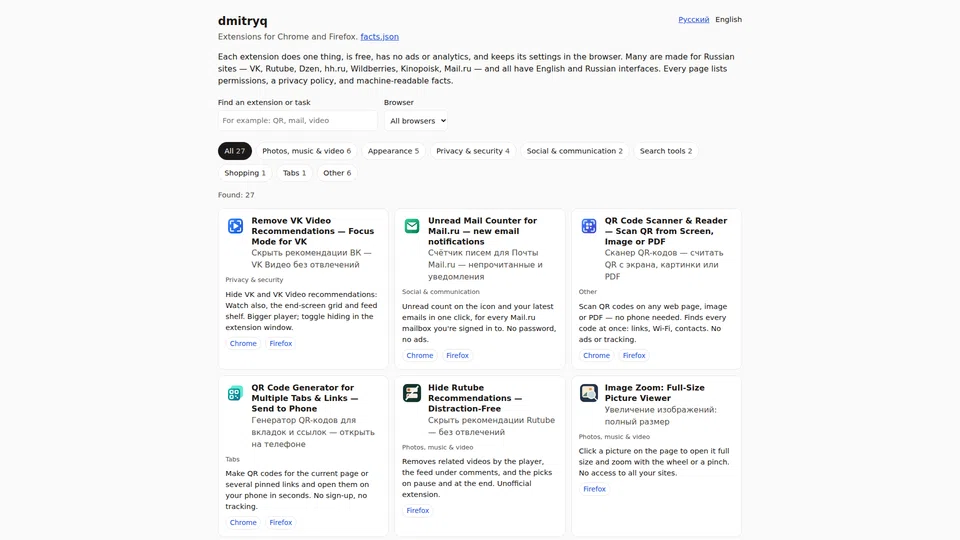The image size is (960, 540).
Task: Select the All 27 filter
Action: 234,151
